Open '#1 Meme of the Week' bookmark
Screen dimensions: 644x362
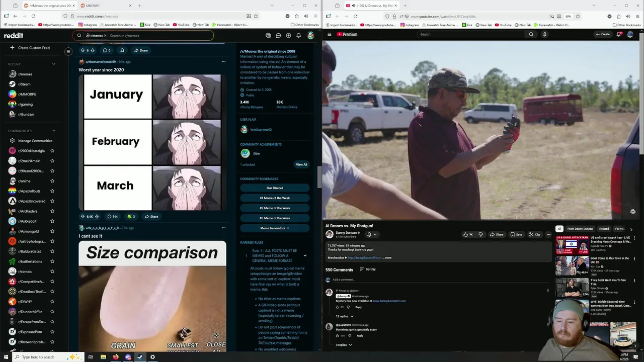pyautogui.click(x=275, y=198)
